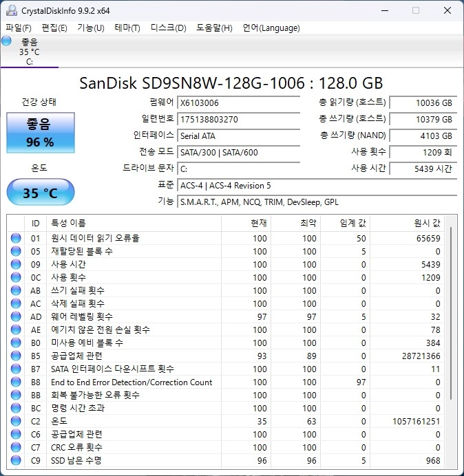Open the 기능(U) menu
This screenshot has width=464, height=476.
91,28
